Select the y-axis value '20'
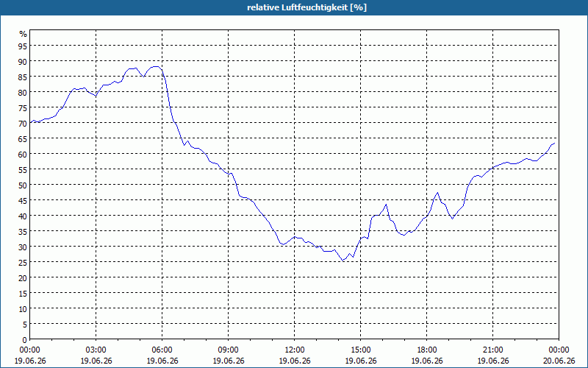Viewport: 588px width, 368px height. tap(23, 277)
